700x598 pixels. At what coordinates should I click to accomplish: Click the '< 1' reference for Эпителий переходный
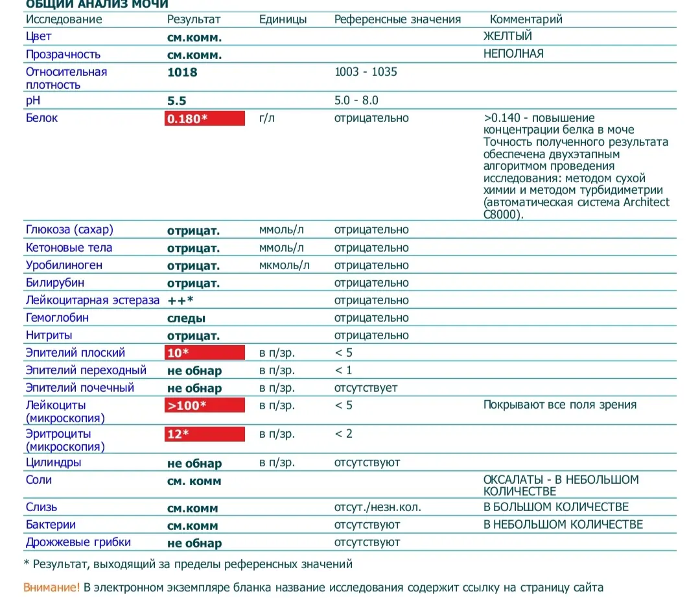(344, 370)
